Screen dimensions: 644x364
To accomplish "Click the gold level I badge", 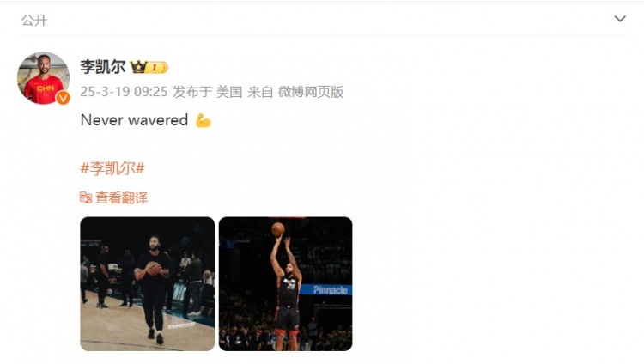I will pos(158,67).
